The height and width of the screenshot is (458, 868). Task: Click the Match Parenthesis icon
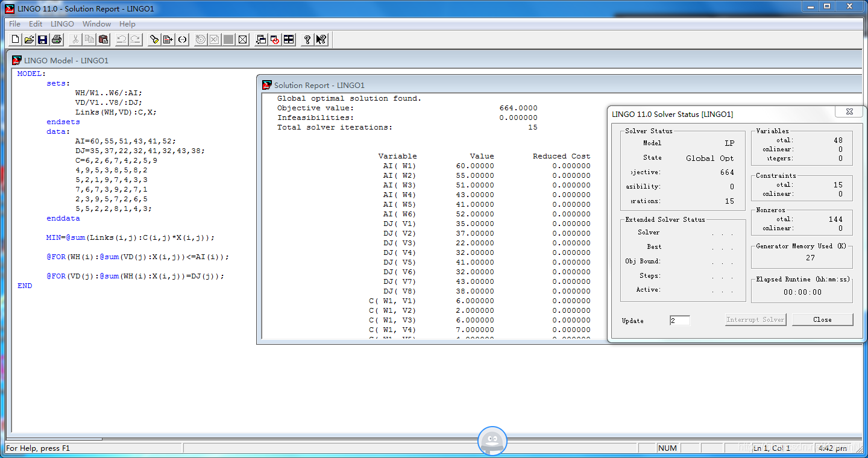[182, 39]
